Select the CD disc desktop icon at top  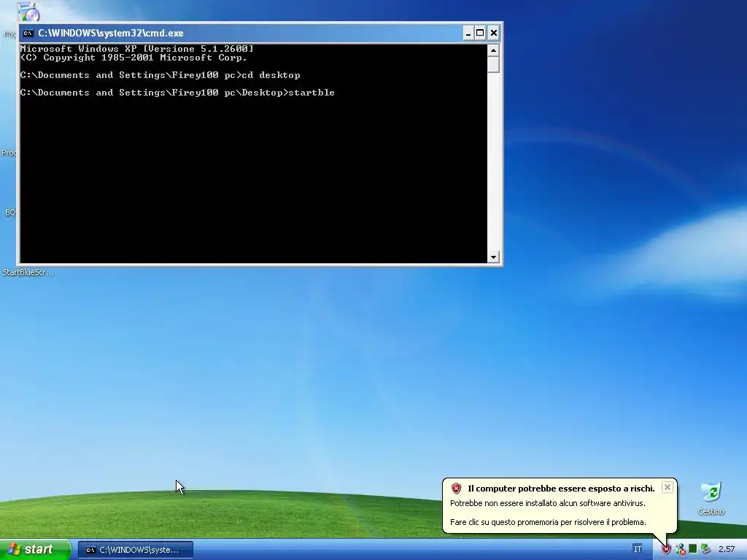[28, 12]
